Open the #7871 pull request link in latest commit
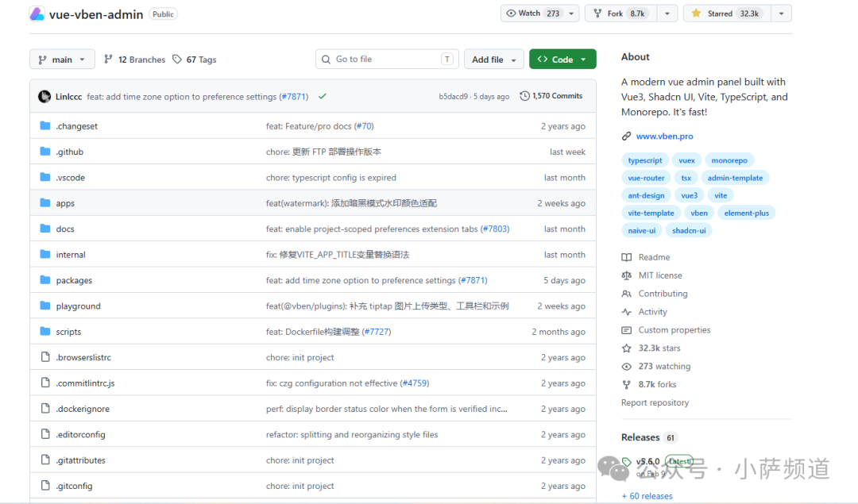 [293, 97]
